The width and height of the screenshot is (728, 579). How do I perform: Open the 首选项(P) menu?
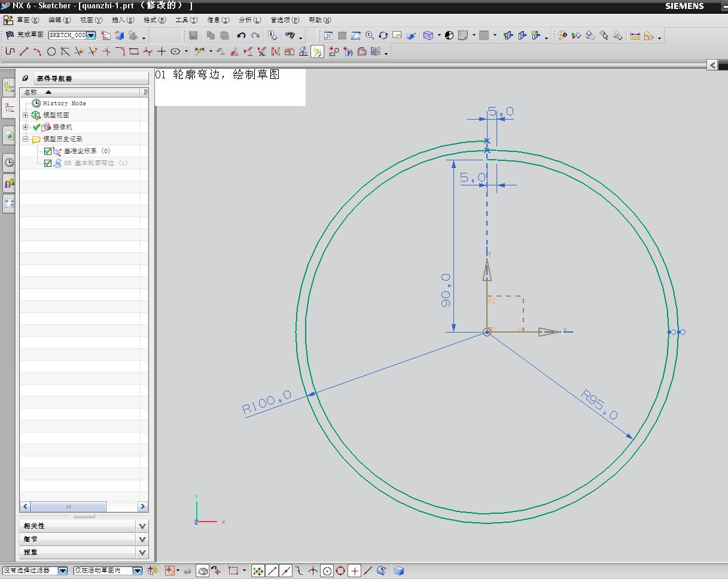click(285, 20)
